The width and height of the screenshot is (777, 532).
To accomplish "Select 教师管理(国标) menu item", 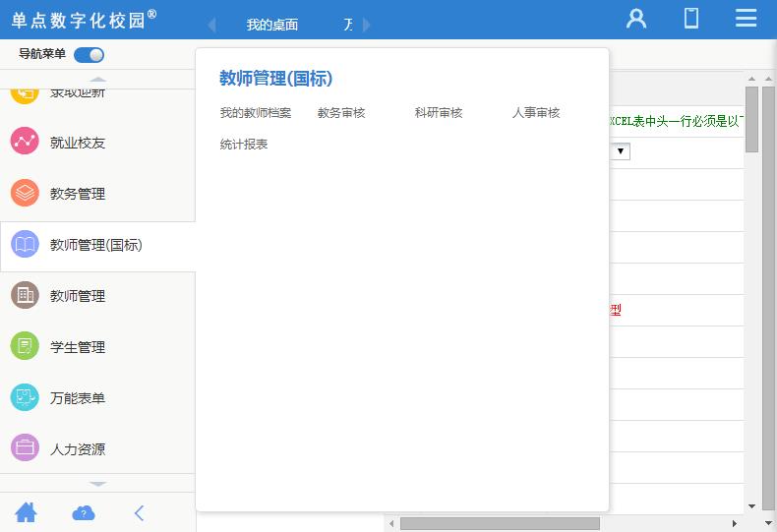I will click(96, 245).
